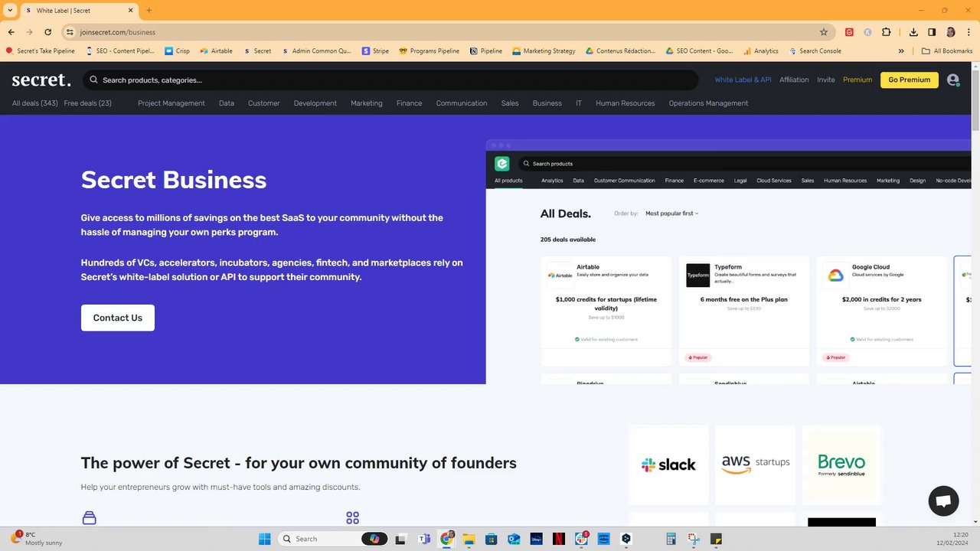The image size is (980, 551).
Task: Open the All Bookmarks folder
Action: [x=947, y=51]
